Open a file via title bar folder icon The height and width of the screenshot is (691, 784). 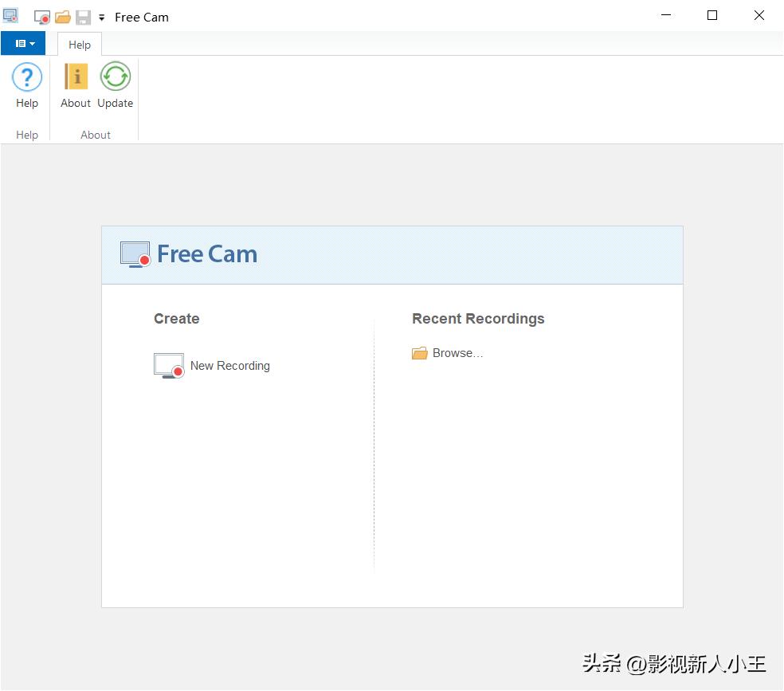63,18
